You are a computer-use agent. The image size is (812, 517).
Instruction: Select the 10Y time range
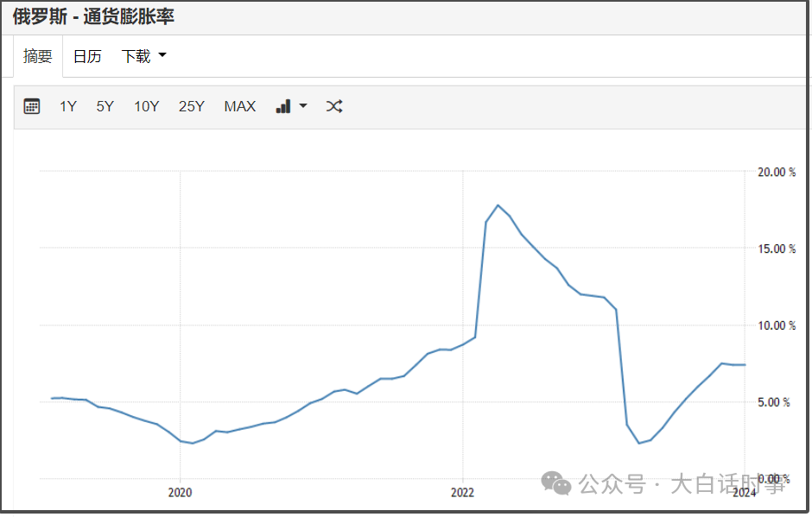[146, 106]
